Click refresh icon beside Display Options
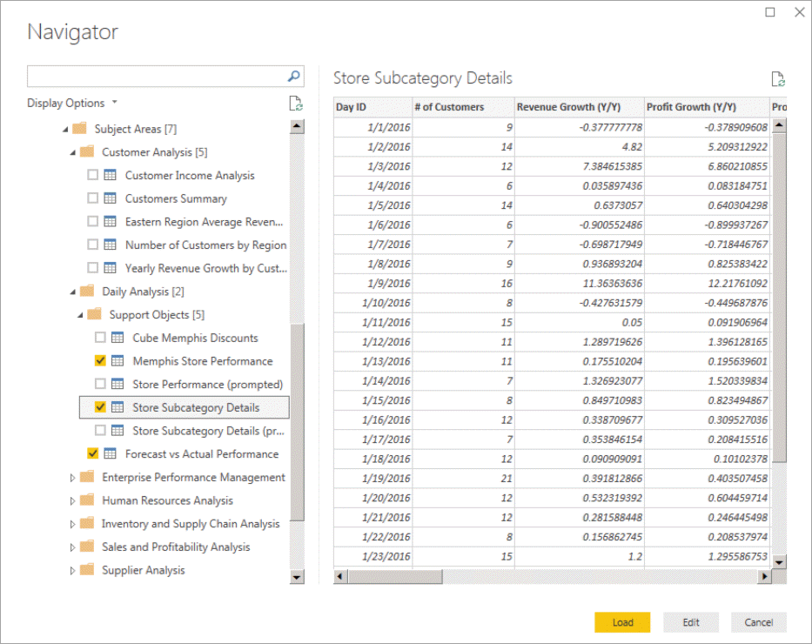 click(296, 104)
